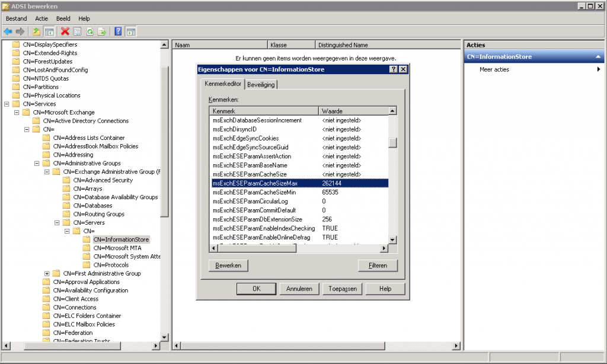Click the blue Help toolbar icon
607x364 pixels.
click(x=118, y=31)
